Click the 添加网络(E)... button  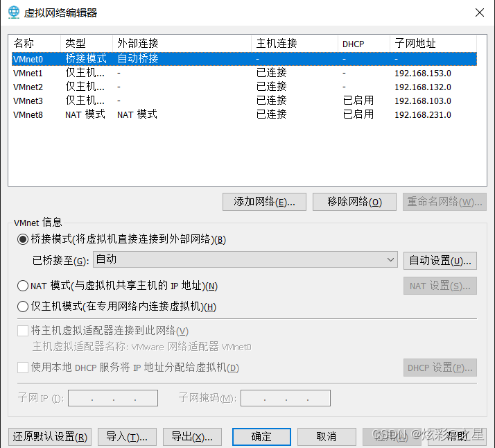pyautogui.click(x=264, y=202)
